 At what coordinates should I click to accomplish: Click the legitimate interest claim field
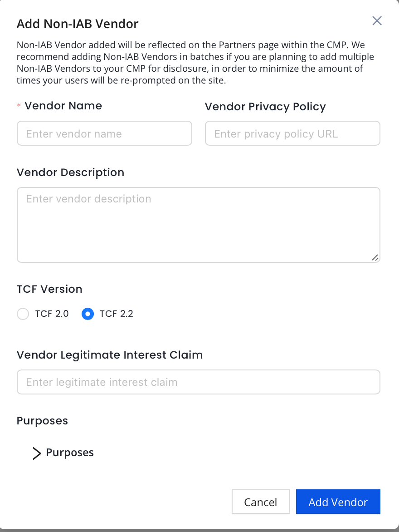198,382
